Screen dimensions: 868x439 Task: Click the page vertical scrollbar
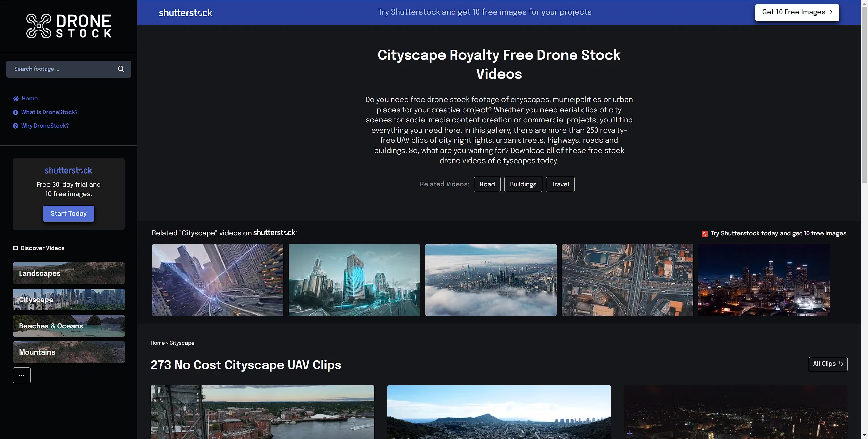click(x=864, y=95)
